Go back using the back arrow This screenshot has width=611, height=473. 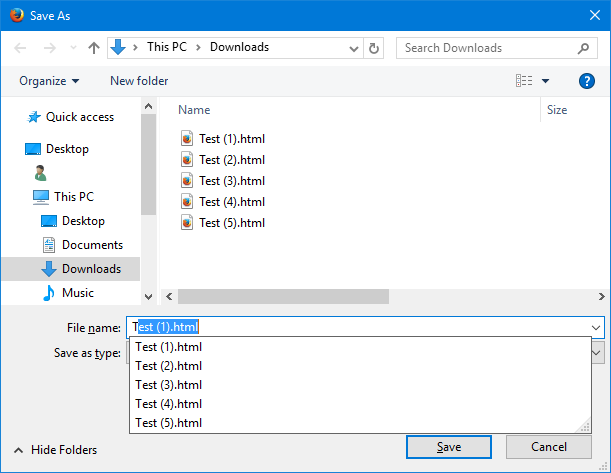click(20, 48)
